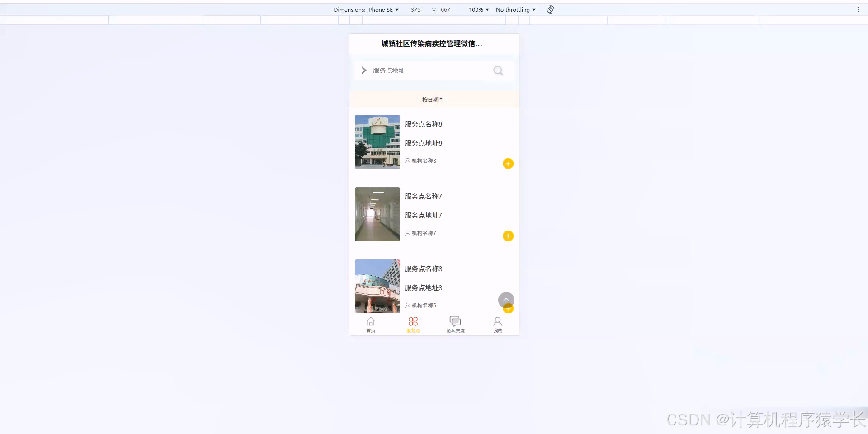This screenshot has width=868, height=434.
Task: Toggle the chevron arrow left of search field
Action: [x=363, y=70]
